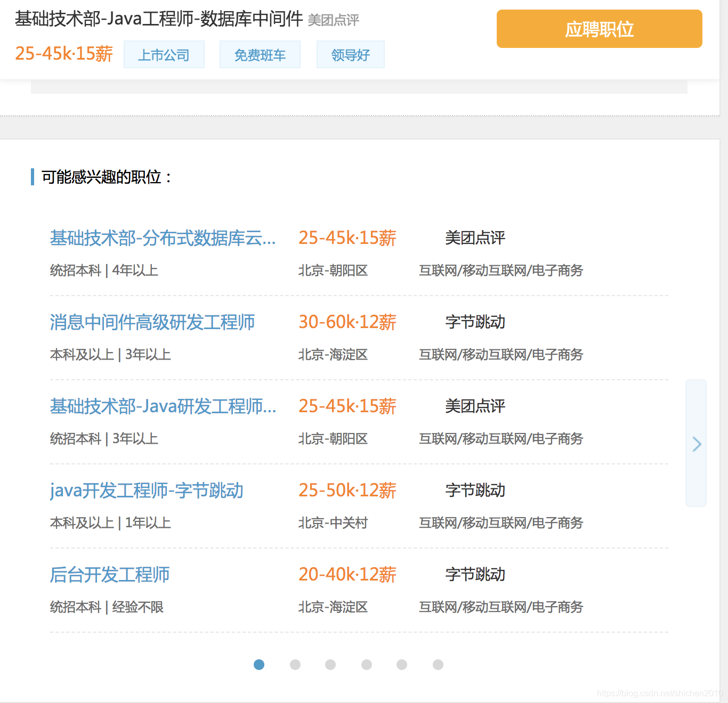This screenshot has width=728, height=703.
Task: Click salary 25-50k·12薪
Action: (x=347, y=491)
